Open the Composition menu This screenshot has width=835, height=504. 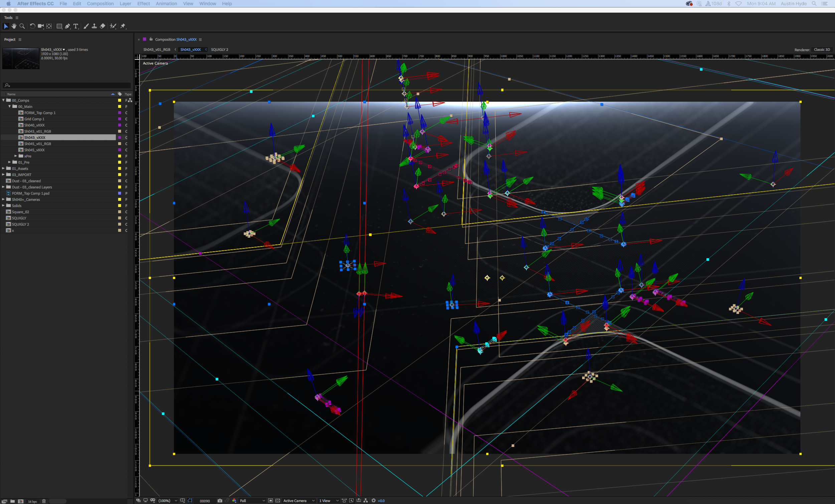pos(100,4)
